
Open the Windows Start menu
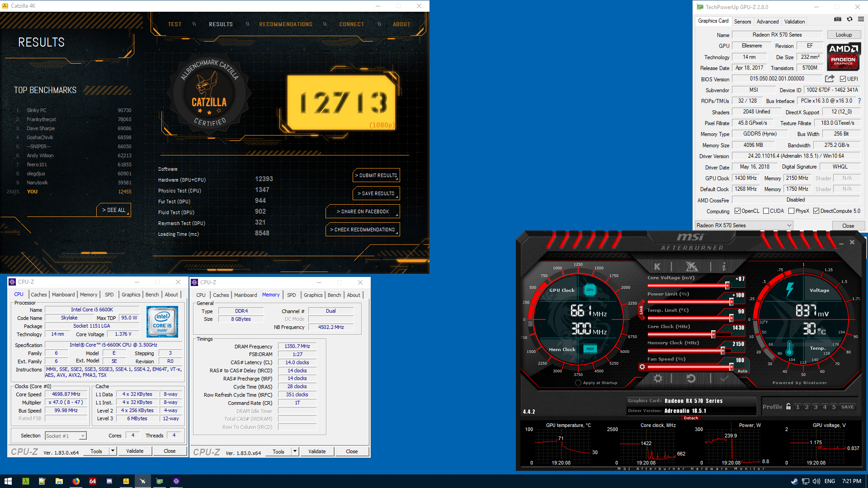click(x=8, y=481)
